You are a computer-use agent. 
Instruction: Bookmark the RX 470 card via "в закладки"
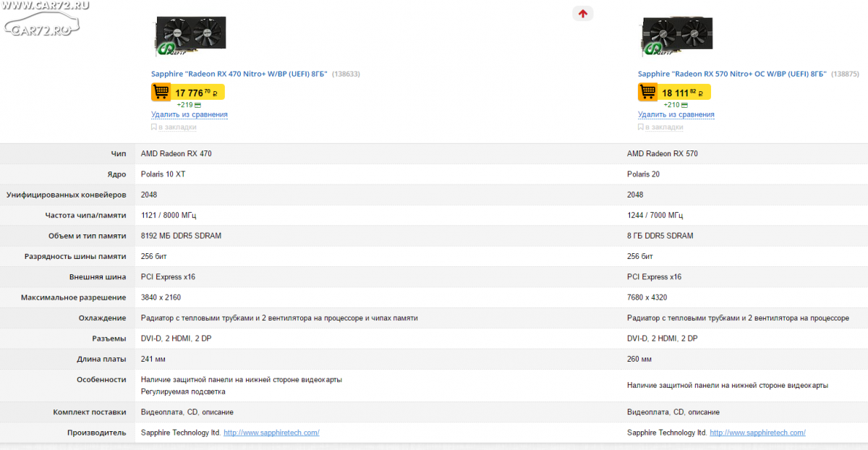point(174,127)
